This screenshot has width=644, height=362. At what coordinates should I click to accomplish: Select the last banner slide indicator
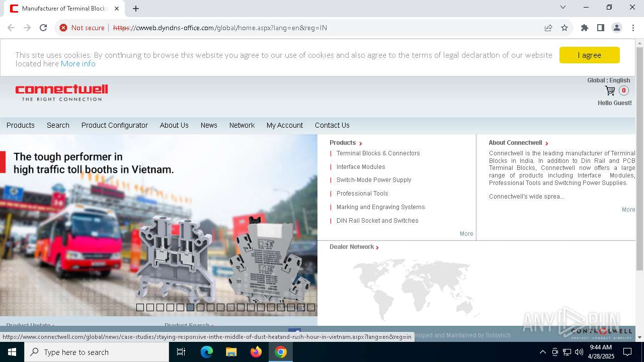click(311, 307)
